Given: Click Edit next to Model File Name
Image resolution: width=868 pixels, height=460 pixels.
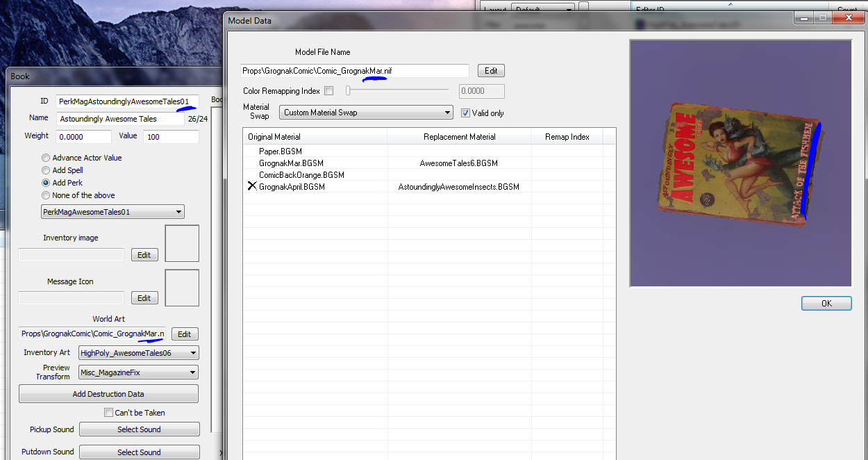Looking at the screenshot, I should pos(491,71).
